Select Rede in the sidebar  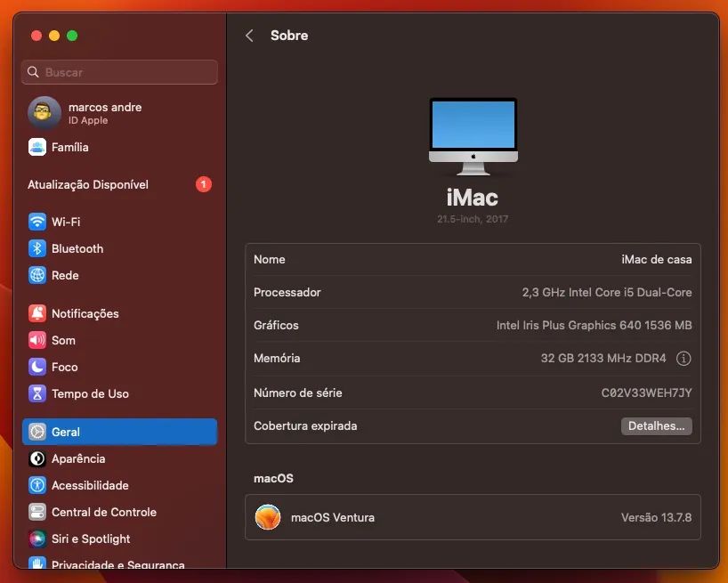(119, 275)
